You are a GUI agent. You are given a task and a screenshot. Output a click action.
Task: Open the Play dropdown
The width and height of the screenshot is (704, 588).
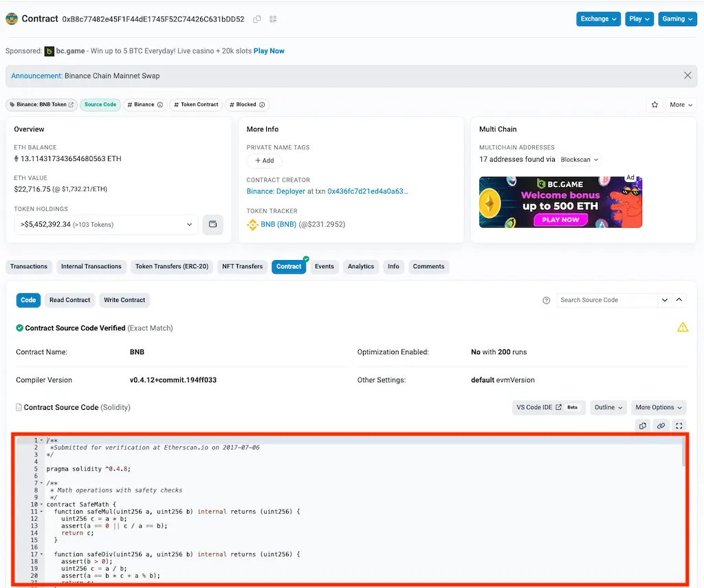639,19
